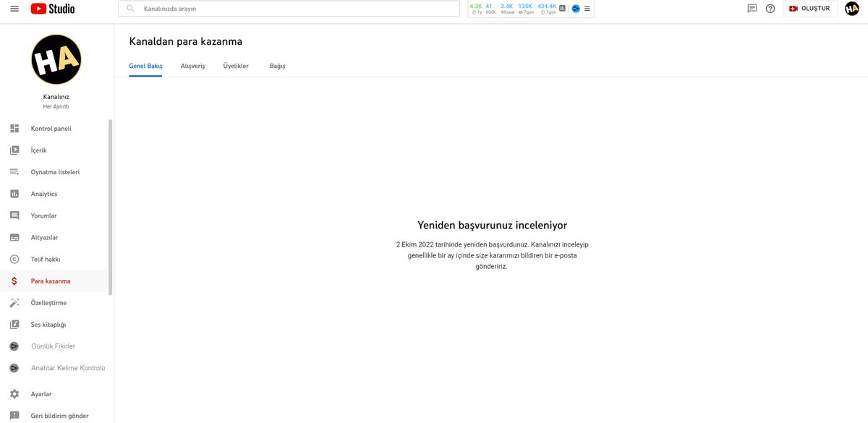Image resolution: width=868 pixels, height=423 pixels.
Task: Switch to the Genel Bakış tab
Action: [145, 66]
